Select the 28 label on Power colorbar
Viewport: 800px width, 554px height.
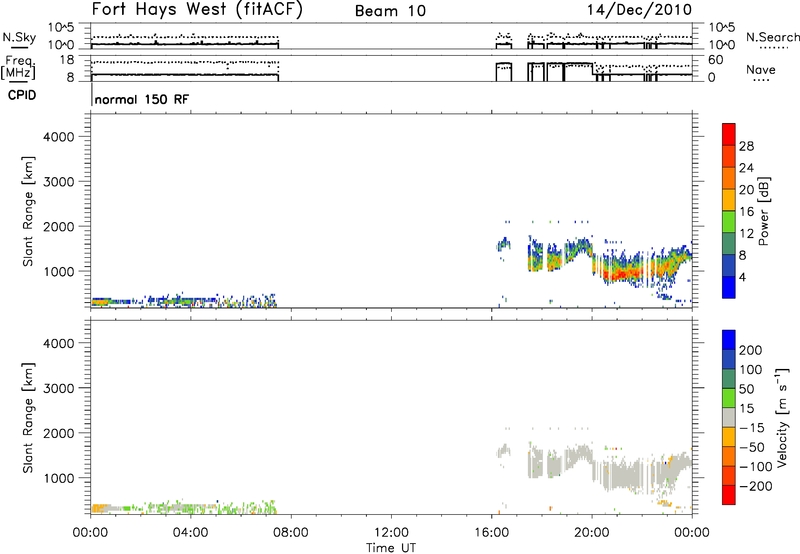point(746,146)
